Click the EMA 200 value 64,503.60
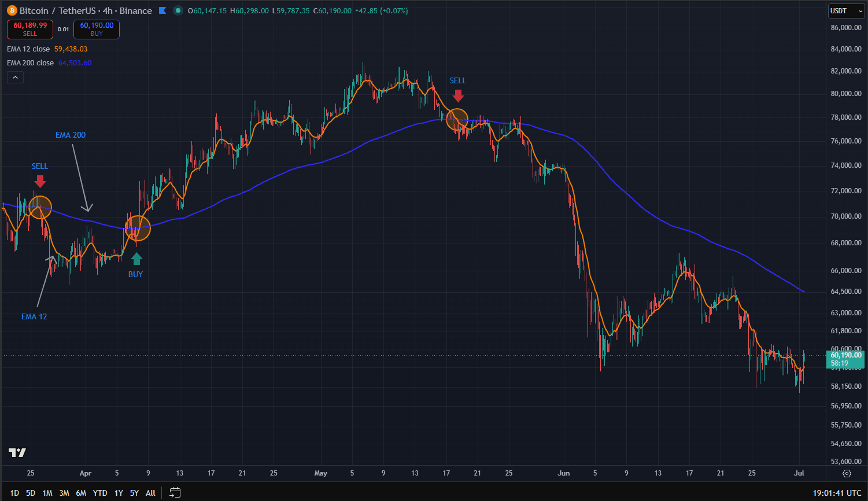868x501 pixels. (x=75, y=63)
